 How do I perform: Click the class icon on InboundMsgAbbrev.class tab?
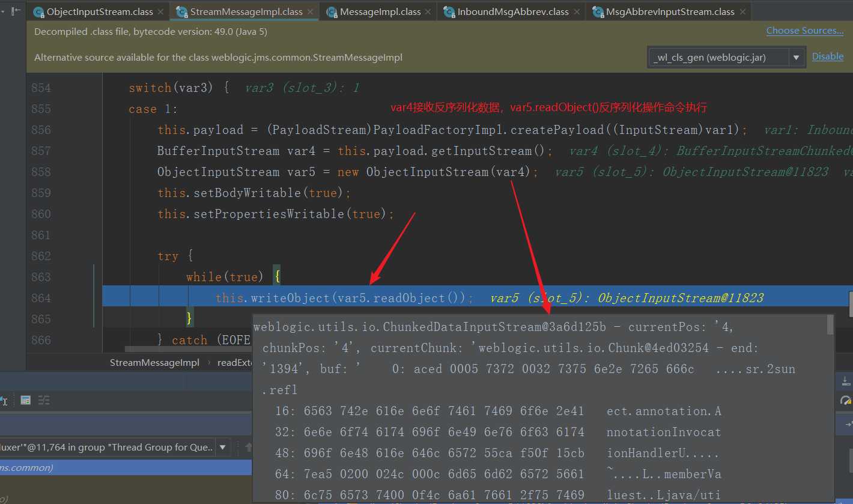click(448, 11)
